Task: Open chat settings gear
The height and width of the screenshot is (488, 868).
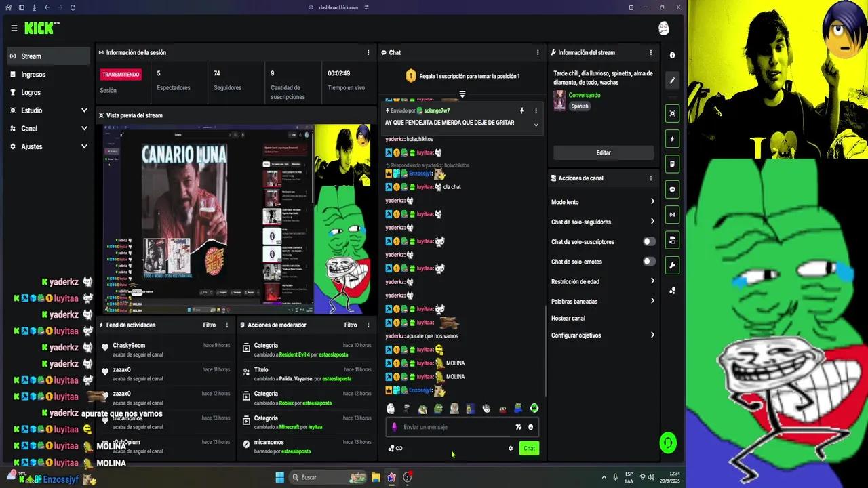Action: (511, 448)
